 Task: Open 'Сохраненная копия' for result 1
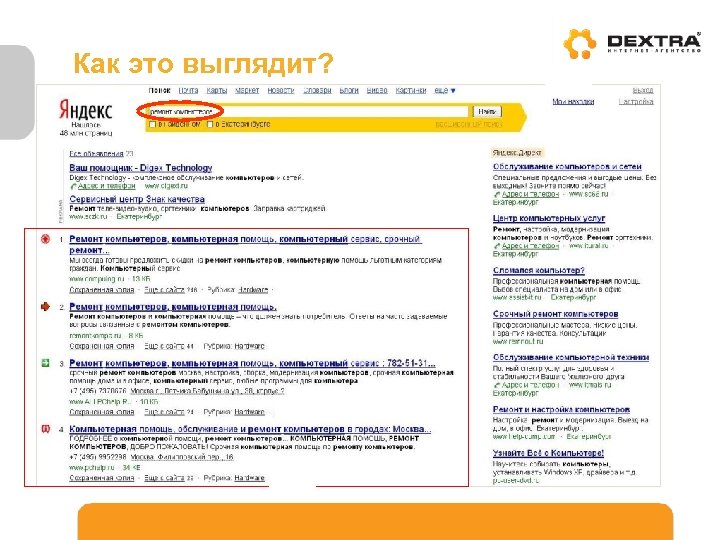pos(101,290)
